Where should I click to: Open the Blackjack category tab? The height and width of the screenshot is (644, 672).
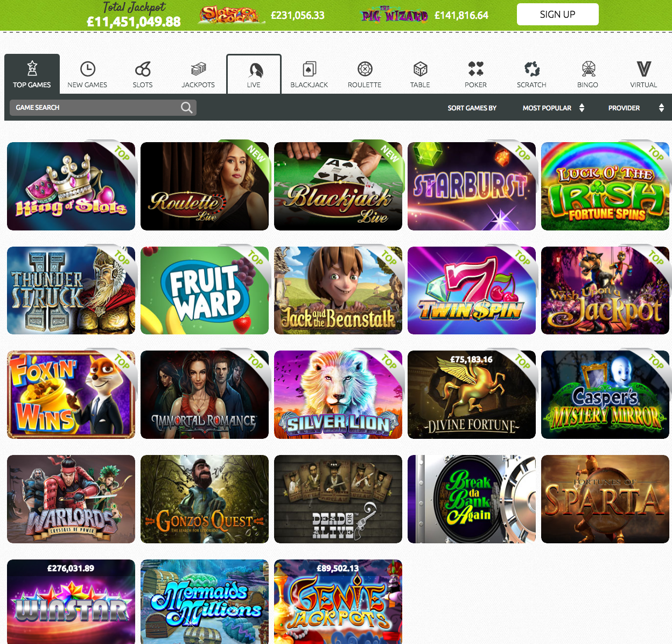pyautogui.click(x=309, y=74)
